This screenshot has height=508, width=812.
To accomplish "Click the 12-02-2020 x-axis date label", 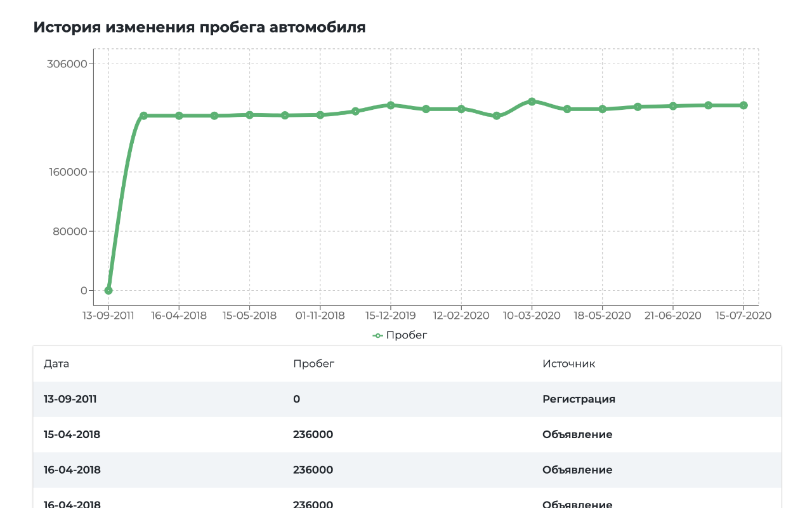I will coord(461,316).
